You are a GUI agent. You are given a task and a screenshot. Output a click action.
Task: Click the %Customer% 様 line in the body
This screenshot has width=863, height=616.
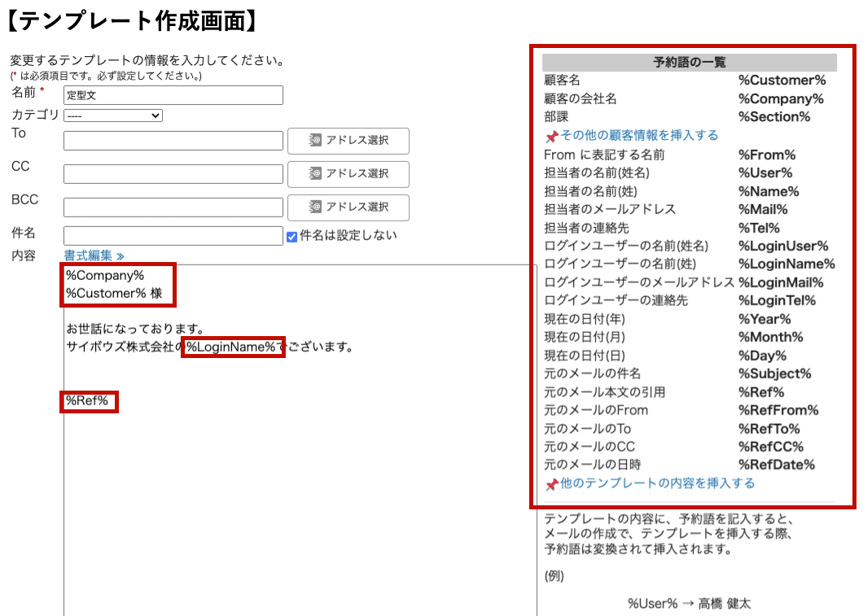coord(114,294)
